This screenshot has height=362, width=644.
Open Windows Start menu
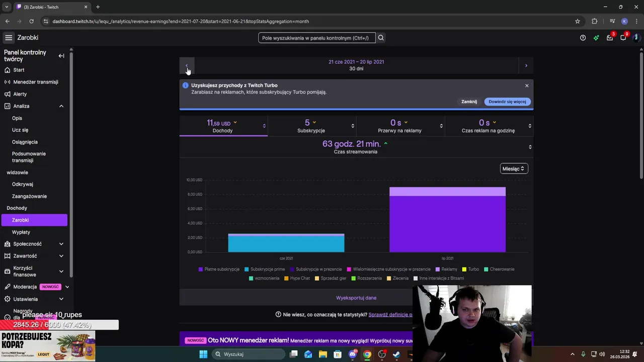pyautogui.click(x=203, y=354)
